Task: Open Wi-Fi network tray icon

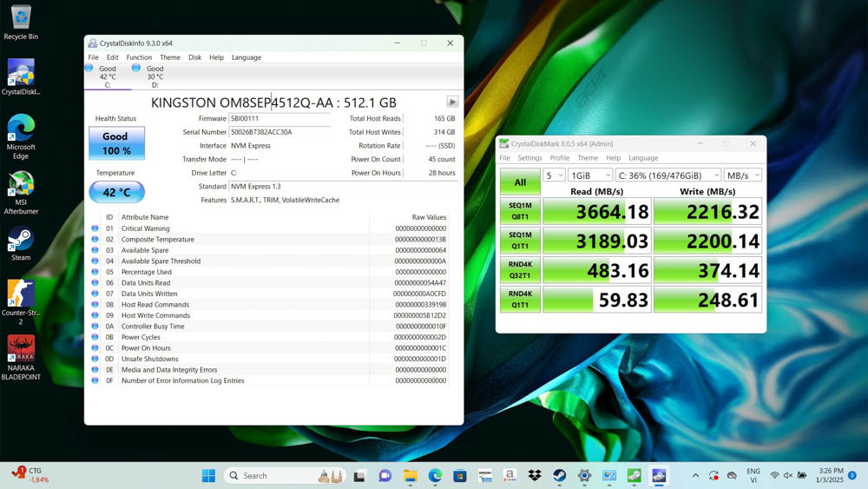Action: pyautogui.click(x=774, y=475)
